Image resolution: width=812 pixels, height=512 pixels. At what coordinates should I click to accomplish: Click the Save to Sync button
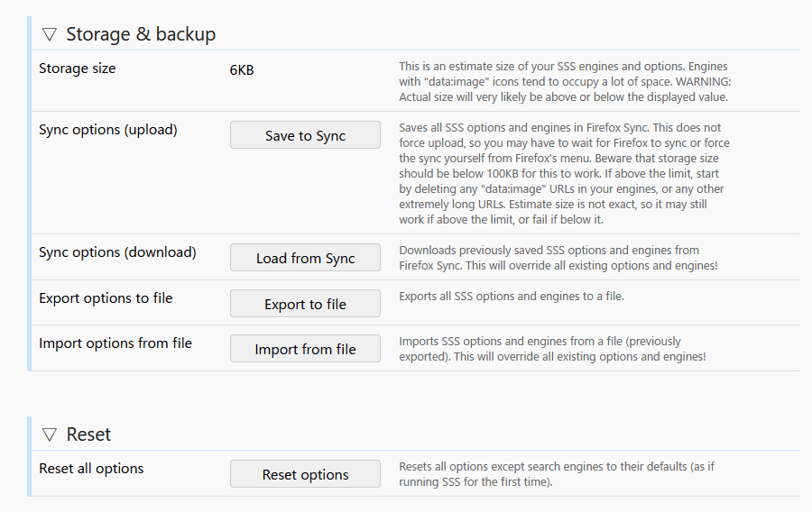coord(305,135)
